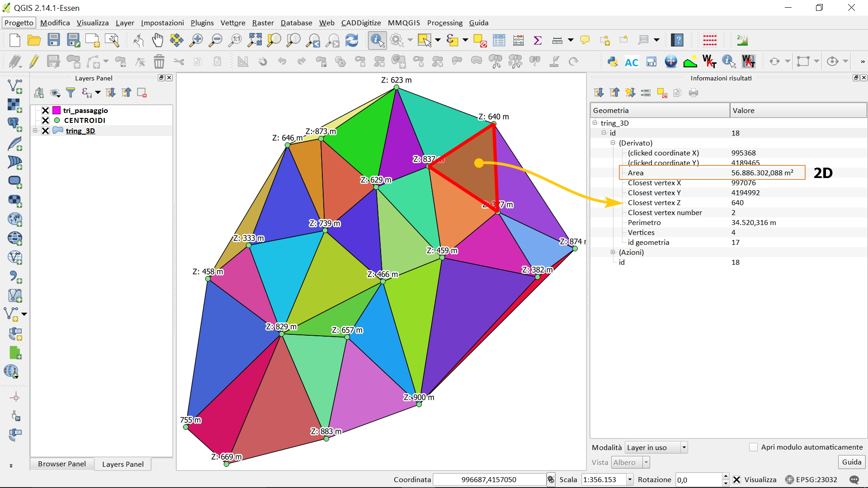Viewport: 868px width, 488px height.
Task: Click the Save Project icon
Action: [54, 40]
